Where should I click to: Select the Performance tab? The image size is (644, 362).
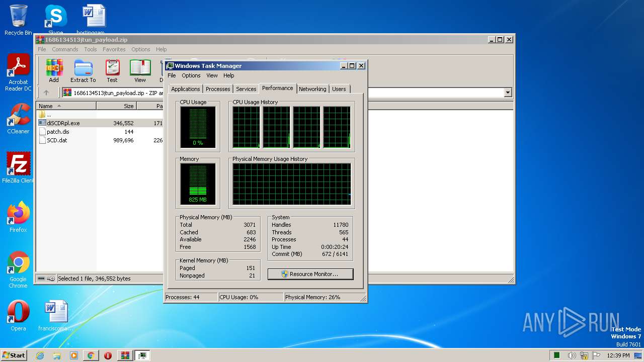point(277,88)
